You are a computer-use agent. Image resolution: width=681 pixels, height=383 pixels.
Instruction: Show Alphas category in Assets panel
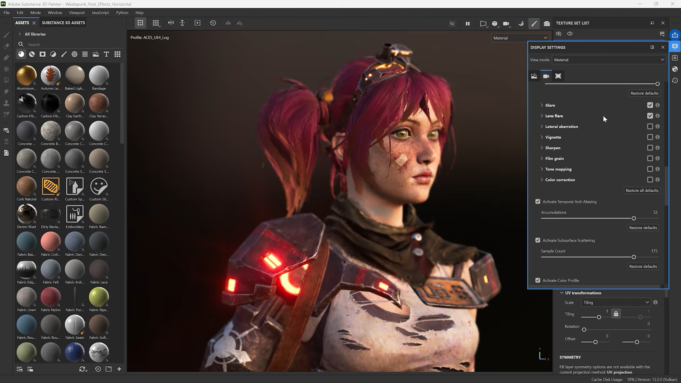74,54
